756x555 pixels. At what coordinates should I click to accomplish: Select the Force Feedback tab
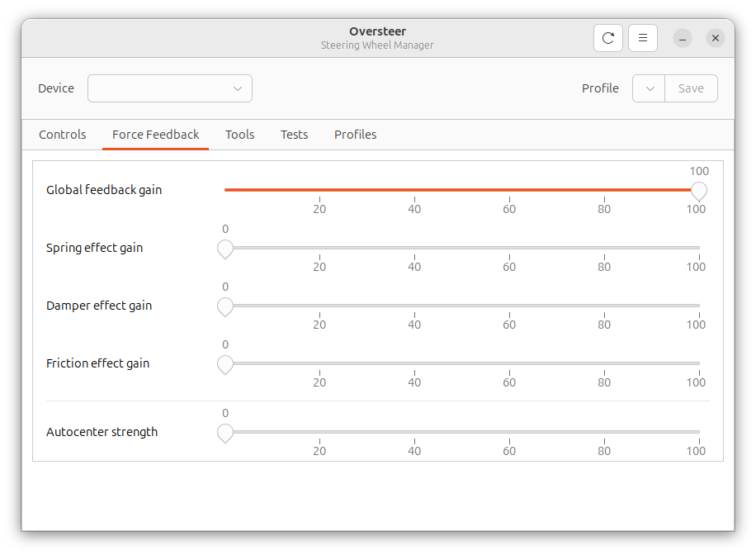155,135
